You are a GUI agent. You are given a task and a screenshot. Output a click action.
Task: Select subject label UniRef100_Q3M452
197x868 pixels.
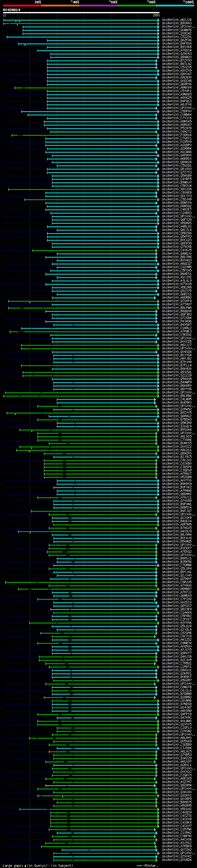point(177,410)
